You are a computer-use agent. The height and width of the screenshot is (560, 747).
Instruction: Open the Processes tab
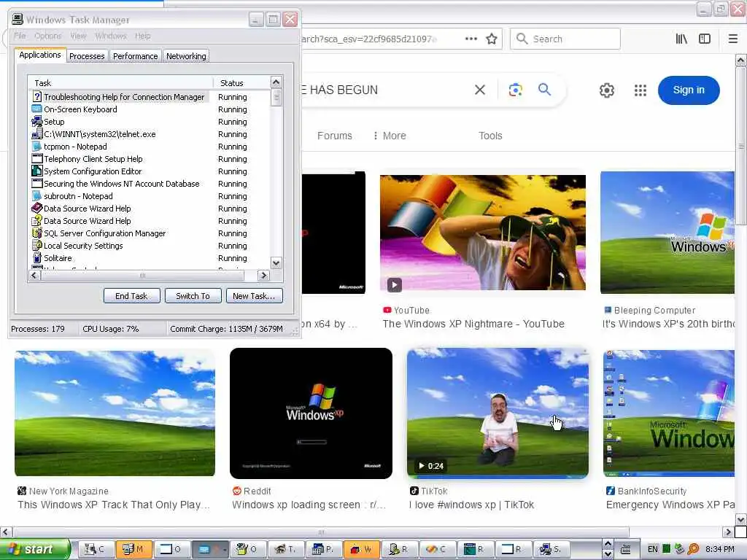pos(87,56)
